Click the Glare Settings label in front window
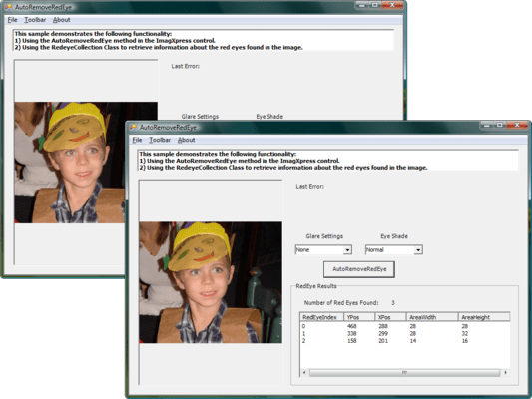Screen dimensions: 532x399 [324, 236]
